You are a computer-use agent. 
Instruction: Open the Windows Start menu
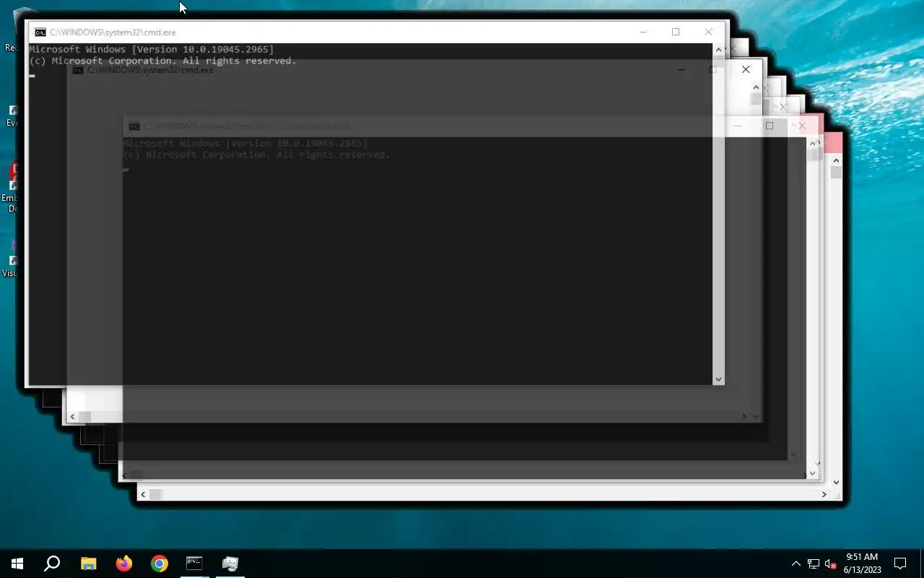(17, 564)
